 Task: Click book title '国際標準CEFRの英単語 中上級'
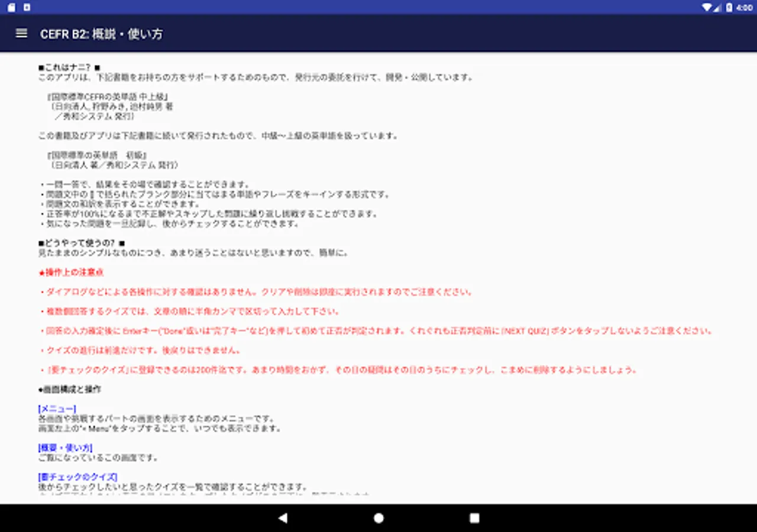pyautogui.click(x=109, y=97)
